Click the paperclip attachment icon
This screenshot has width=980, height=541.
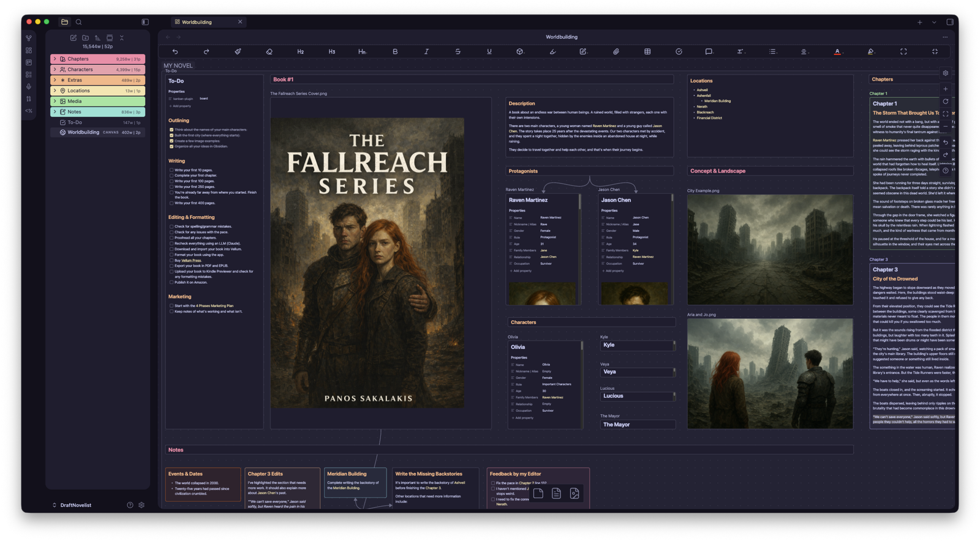(616, 51)
